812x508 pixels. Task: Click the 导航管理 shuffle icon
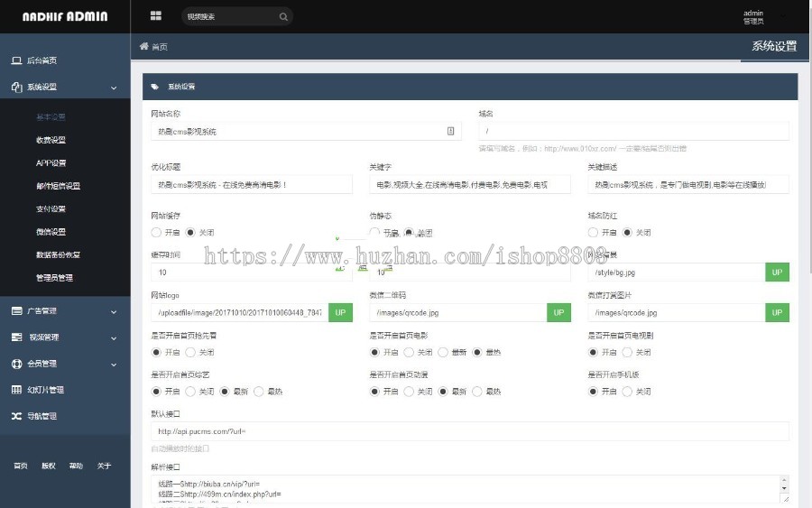coord(16,416)
